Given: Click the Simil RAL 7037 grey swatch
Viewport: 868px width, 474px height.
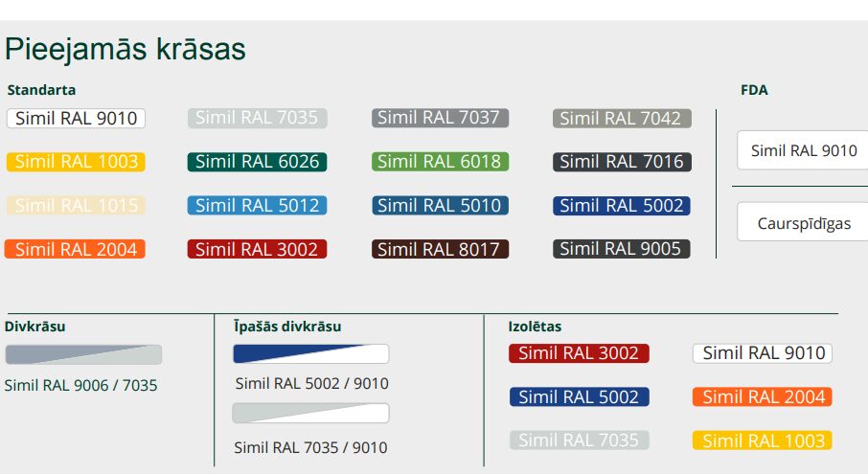Looking at the screenshot, I should tap(439, 118).
